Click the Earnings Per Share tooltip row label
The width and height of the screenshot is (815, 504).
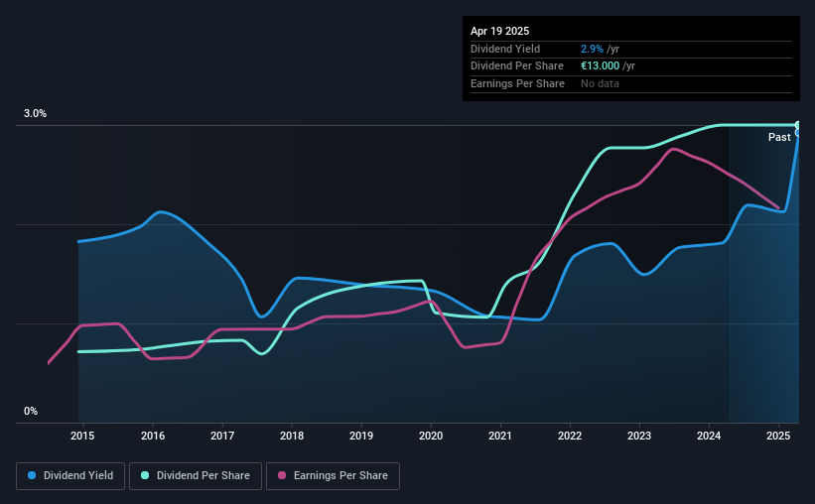click(x=517, y=83)
